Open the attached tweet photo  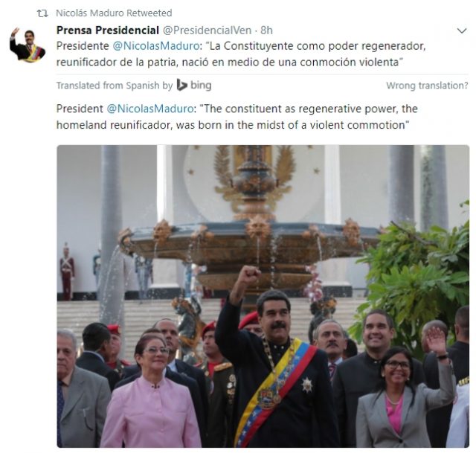click(263, 296)
